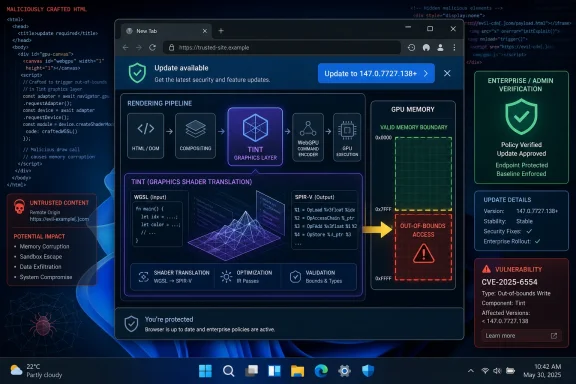This screenshot has width=576, height=384.
Task: Select the Tint Graphics Layer stage
Action: [255, 137]
